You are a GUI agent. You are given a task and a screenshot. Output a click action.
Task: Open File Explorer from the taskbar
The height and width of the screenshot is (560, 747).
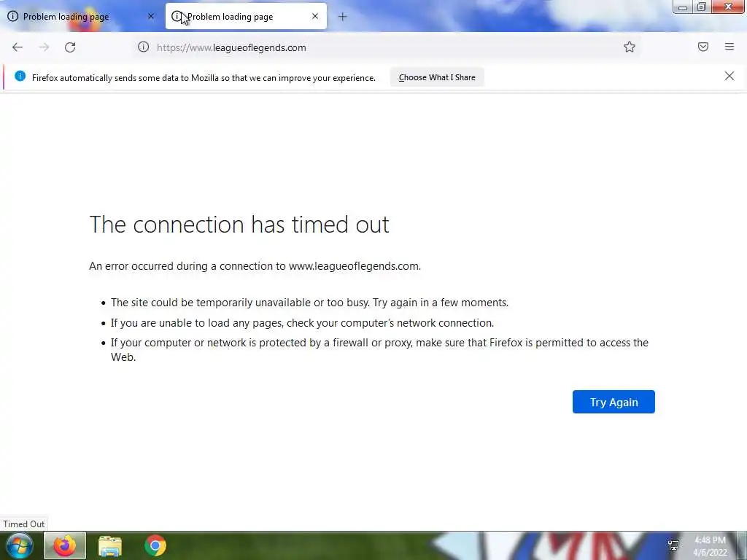click(x=110, y=545)
